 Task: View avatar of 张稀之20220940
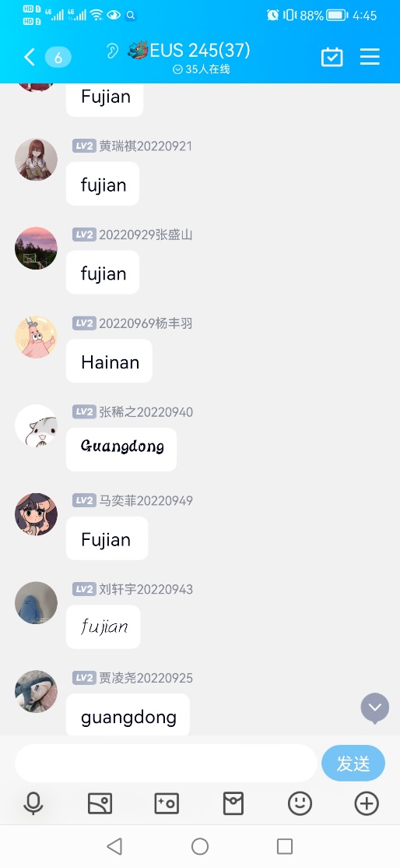(x=36, y=425)
